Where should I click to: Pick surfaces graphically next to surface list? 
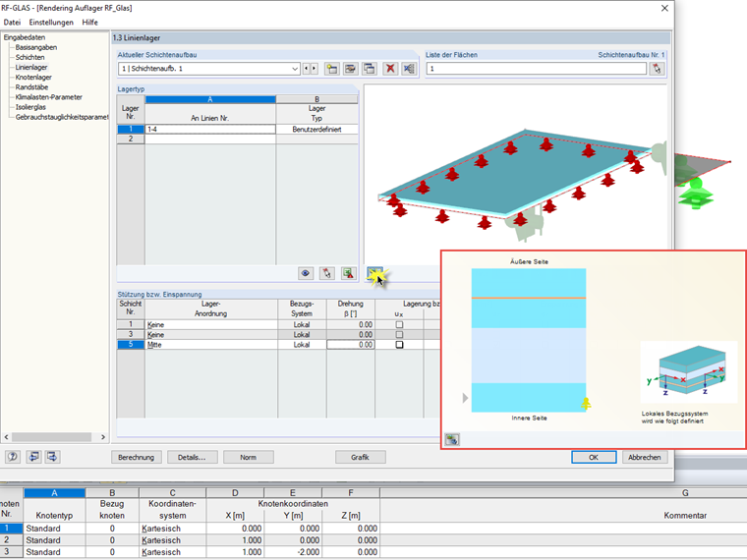[658, 69]
